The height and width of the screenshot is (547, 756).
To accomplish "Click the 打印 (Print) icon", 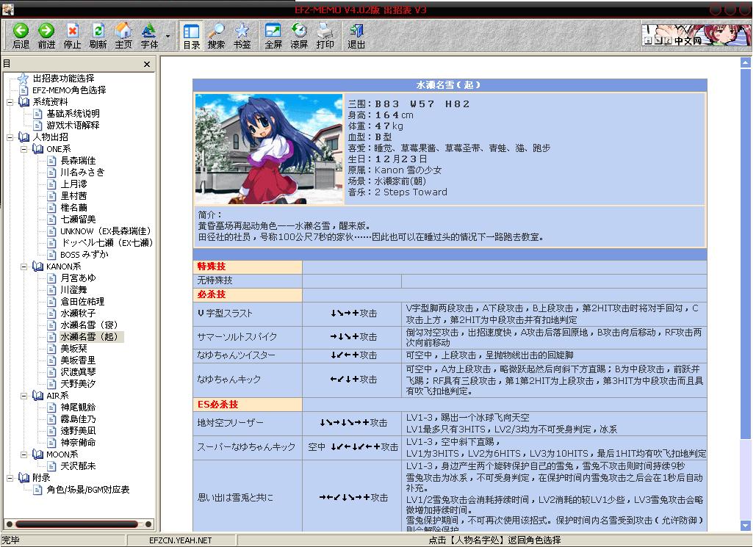I will (325, 36).
